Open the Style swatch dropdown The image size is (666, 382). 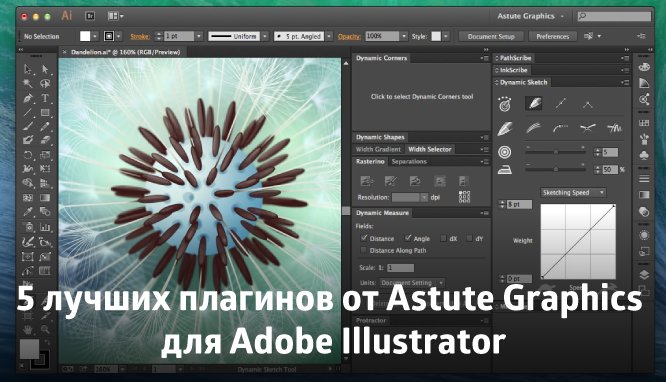coord(446,37)
